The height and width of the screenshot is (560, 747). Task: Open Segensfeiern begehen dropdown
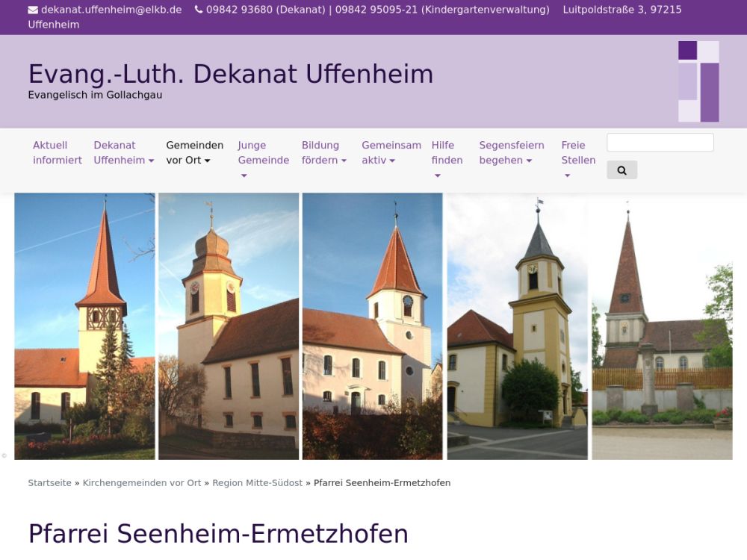pyautogui.click(x=511, y=152)
